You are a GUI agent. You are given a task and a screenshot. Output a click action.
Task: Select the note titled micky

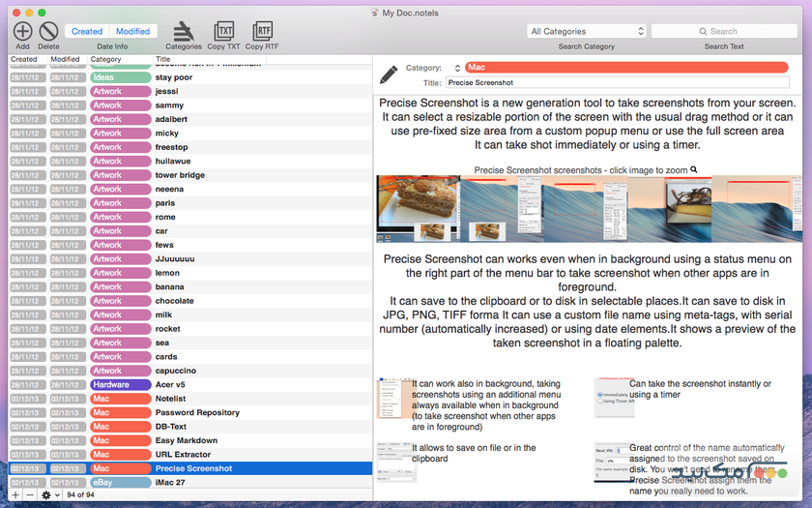190,134
